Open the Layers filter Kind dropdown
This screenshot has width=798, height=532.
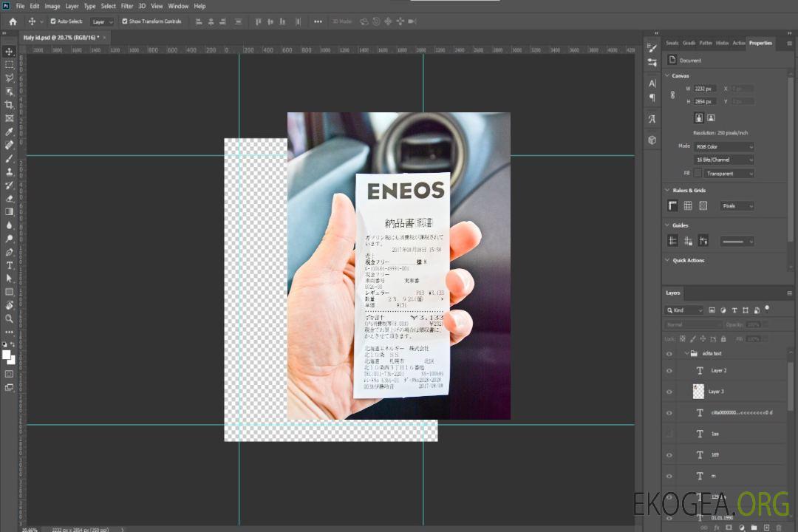[684, 310]
